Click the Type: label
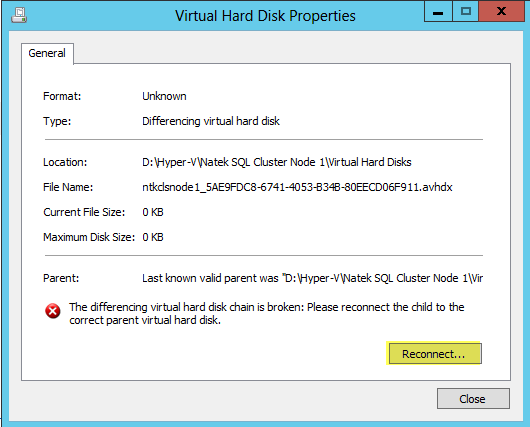 coord(57,121)
